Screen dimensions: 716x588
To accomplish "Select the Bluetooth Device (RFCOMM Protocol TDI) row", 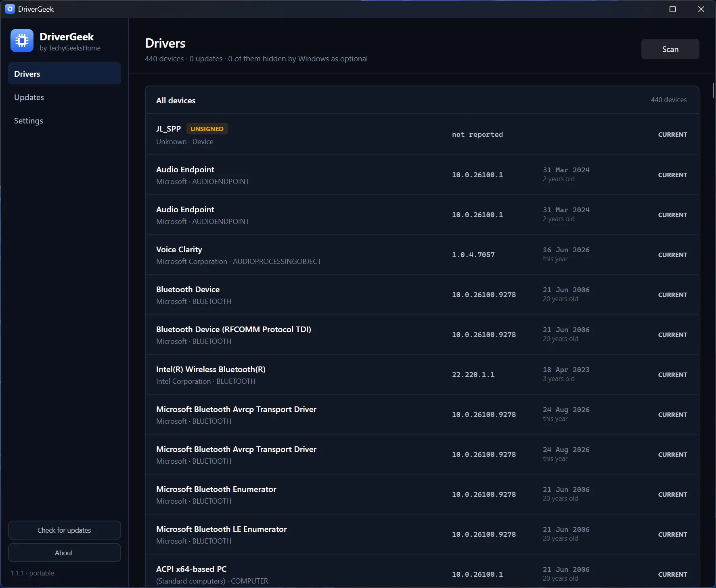I will (422, 335).
